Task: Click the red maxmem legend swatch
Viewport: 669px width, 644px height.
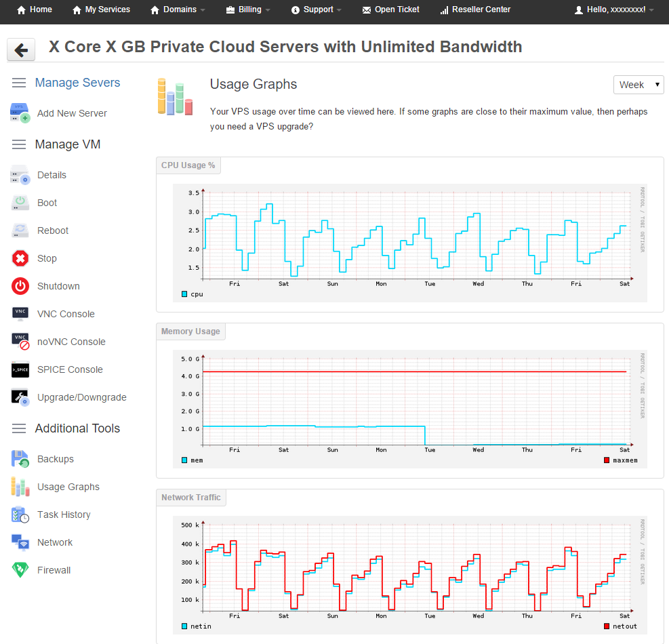Action: coord(607,460)
